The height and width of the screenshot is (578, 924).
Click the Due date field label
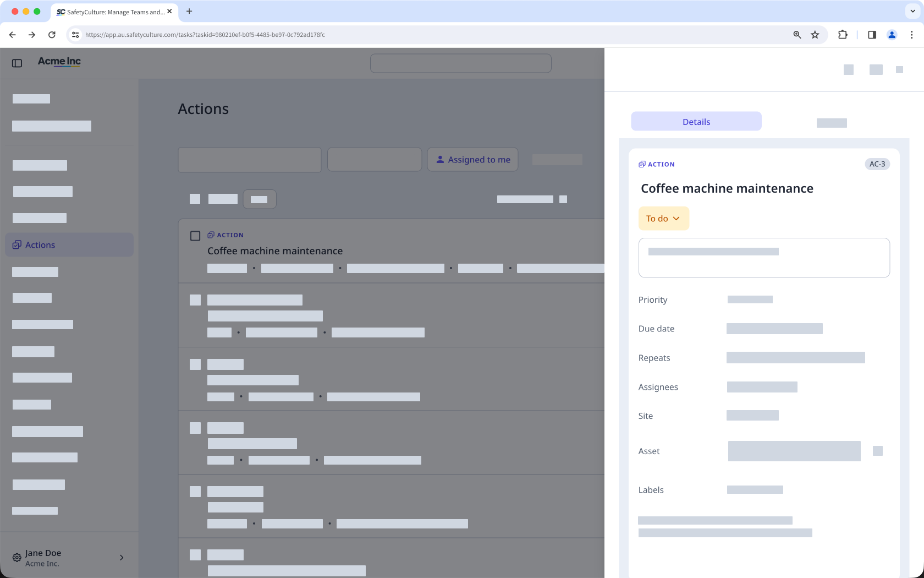tap(656, 329)
